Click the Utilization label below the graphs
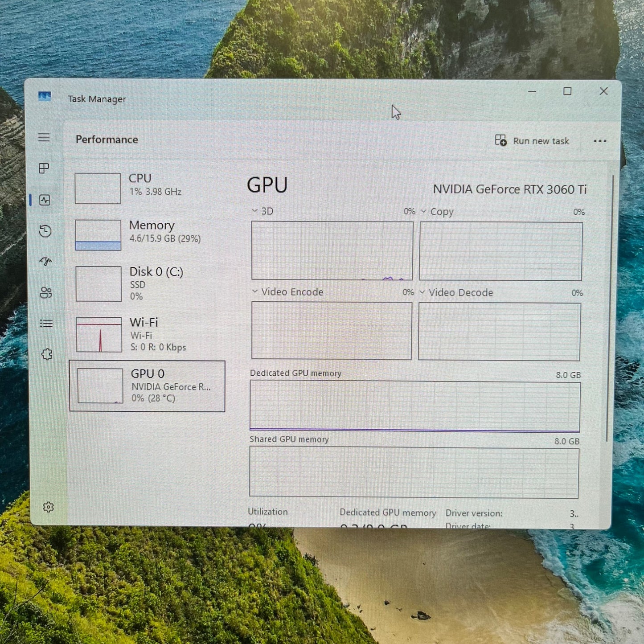 click(x=268, y=512)
